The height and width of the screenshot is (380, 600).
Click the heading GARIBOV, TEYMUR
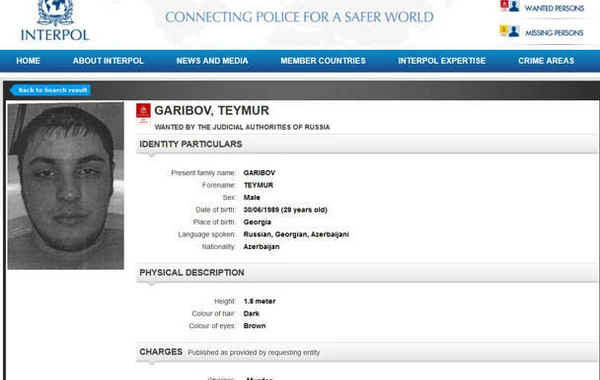click(212, 111)
